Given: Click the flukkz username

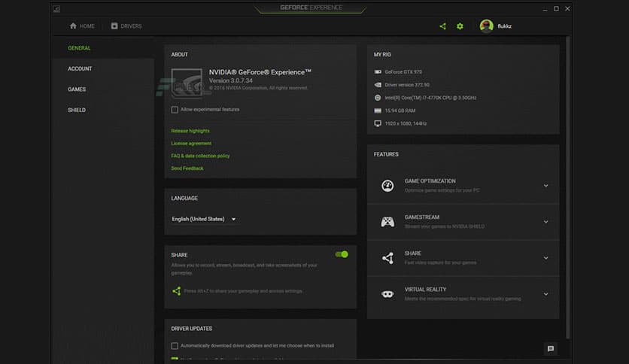Looking at the screenshot, I should pyautogui.click(x=504, y=26).
